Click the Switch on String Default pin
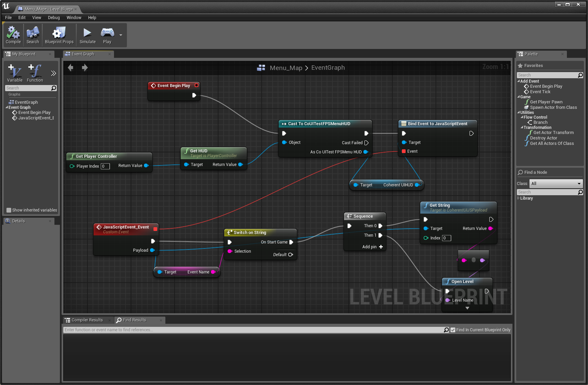The width and height of the screenshot is (588, 385). (x=290, y=255)
